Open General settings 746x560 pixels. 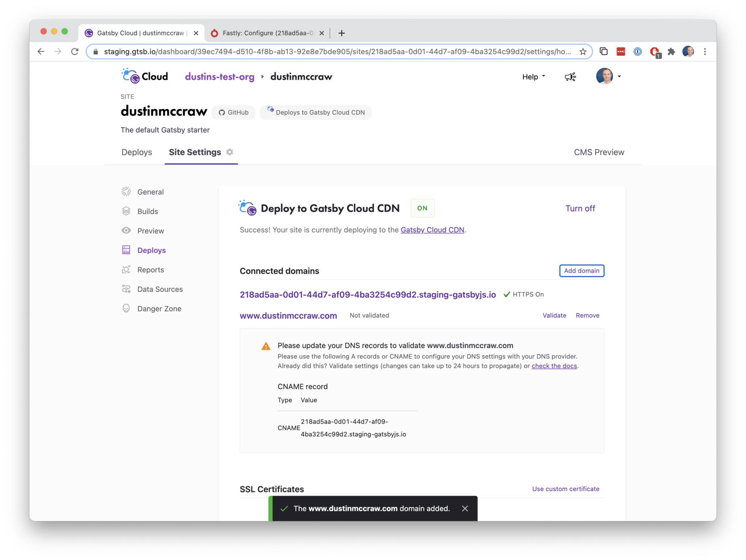pos(151,192)
